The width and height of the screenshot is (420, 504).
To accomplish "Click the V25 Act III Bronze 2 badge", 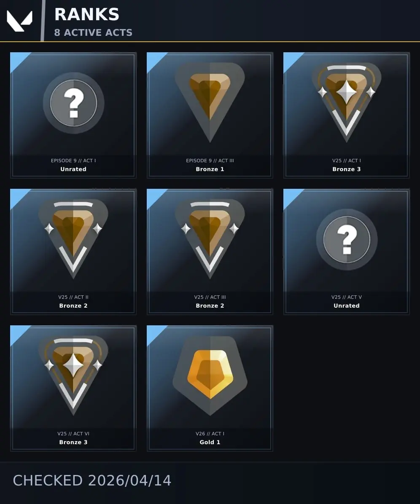I will [210, 239].
